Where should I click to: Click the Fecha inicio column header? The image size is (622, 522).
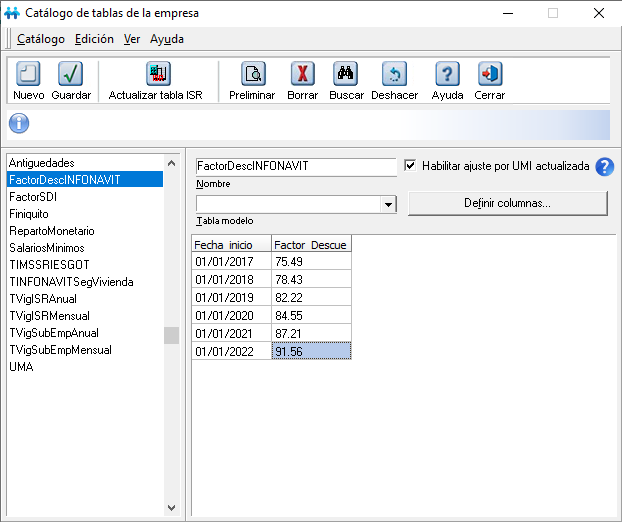[231, 244]
